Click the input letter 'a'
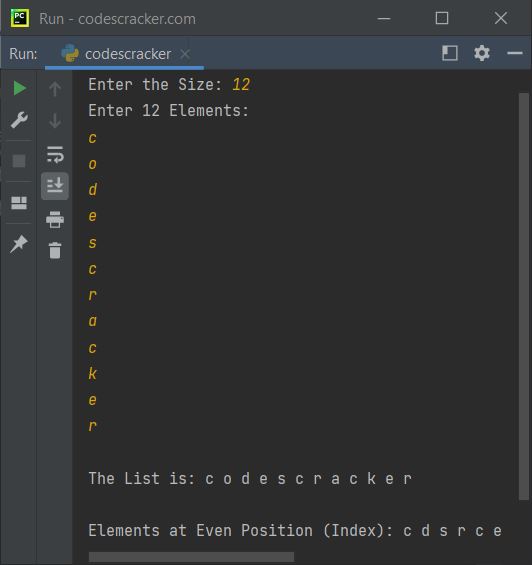The width and height of the screenshot is (532, 565). click(x=93, y=321)
